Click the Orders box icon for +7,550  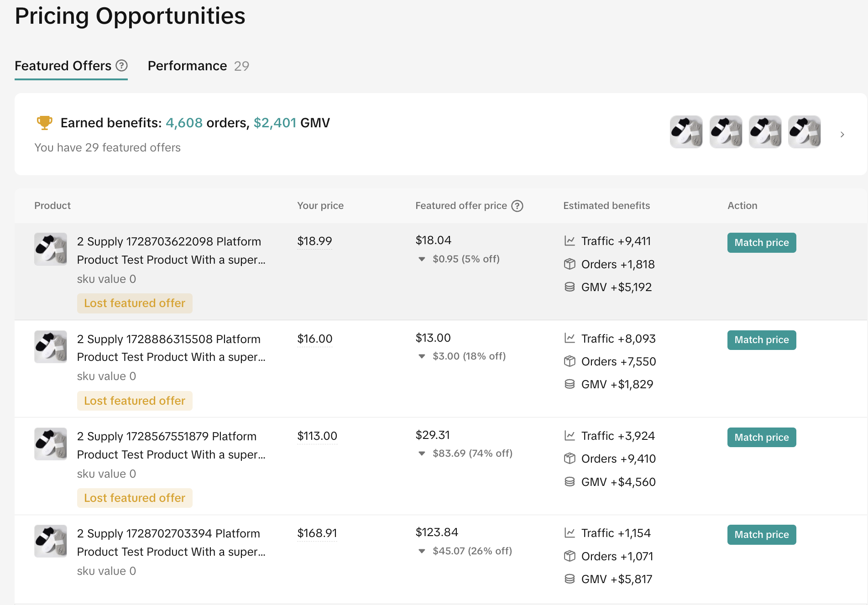[570, 361]
